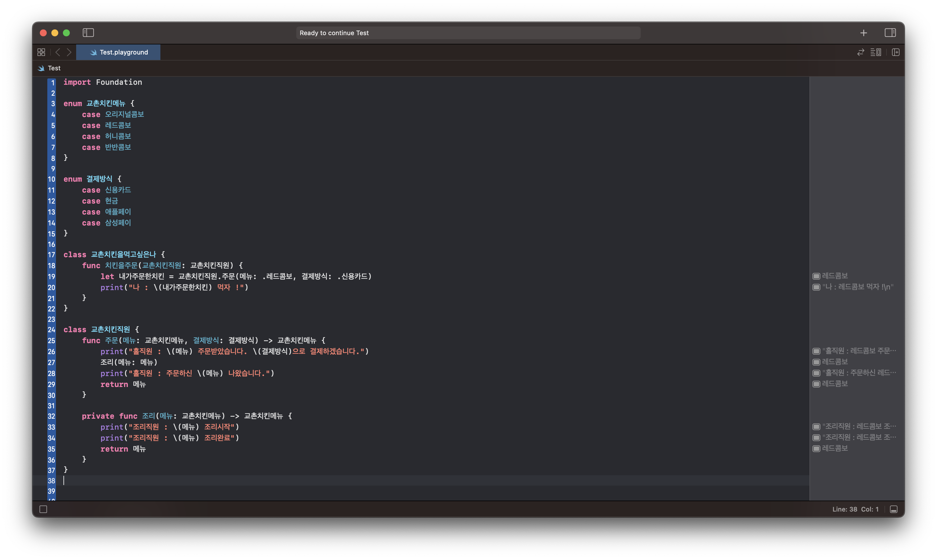Go forward with right chevron
Screen dimensions: 937x560
pos(69,52)
